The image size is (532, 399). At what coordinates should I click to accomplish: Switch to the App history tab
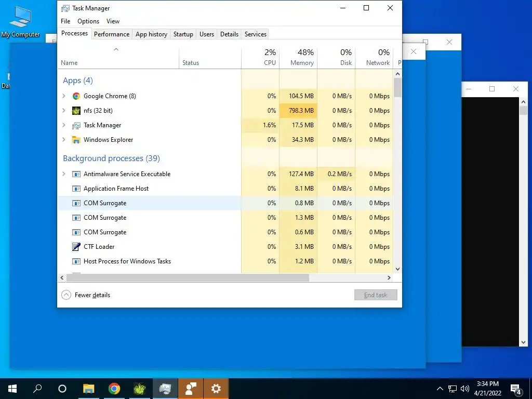(151, 34)
